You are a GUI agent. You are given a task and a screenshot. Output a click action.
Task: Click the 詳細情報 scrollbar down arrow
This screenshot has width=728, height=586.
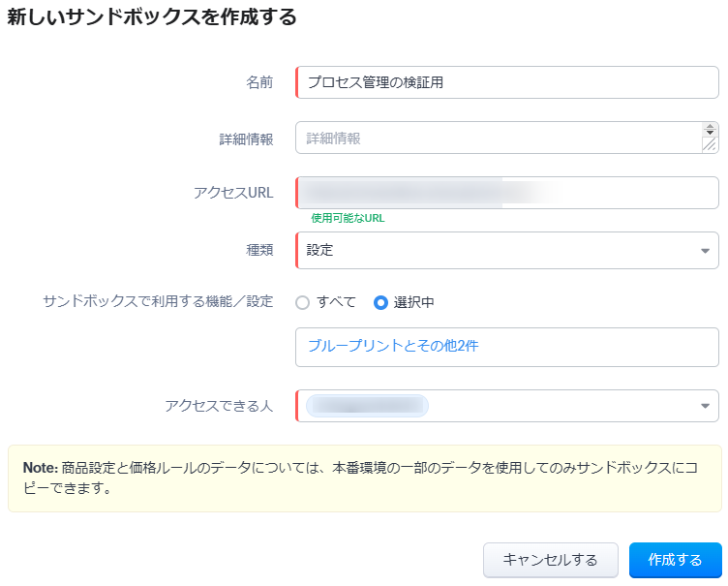(711, 133)
